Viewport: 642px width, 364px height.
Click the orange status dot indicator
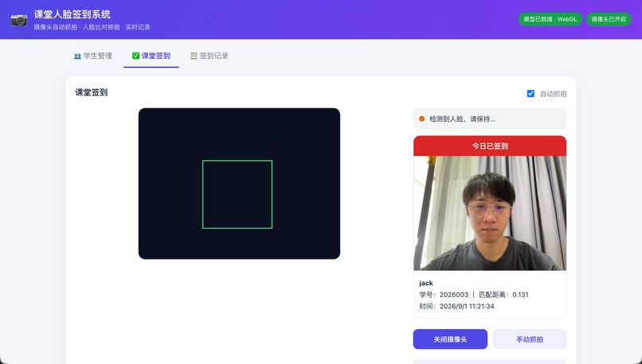(421, 119)
